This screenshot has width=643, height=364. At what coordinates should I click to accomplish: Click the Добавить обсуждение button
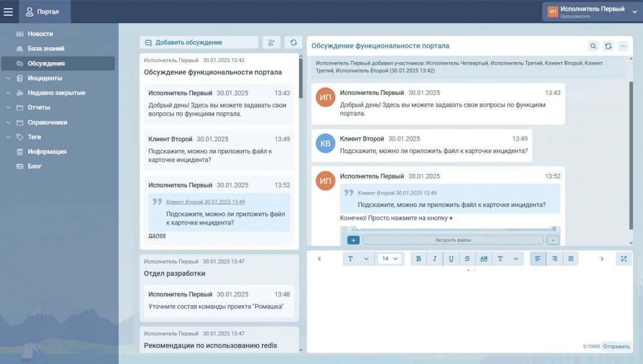click(x=198, y=43)
